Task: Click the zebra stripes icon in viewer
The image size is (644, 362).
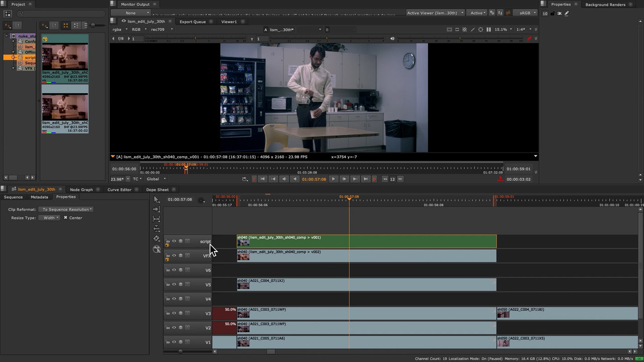Action: pyautogui.click(x=464, y=30)
